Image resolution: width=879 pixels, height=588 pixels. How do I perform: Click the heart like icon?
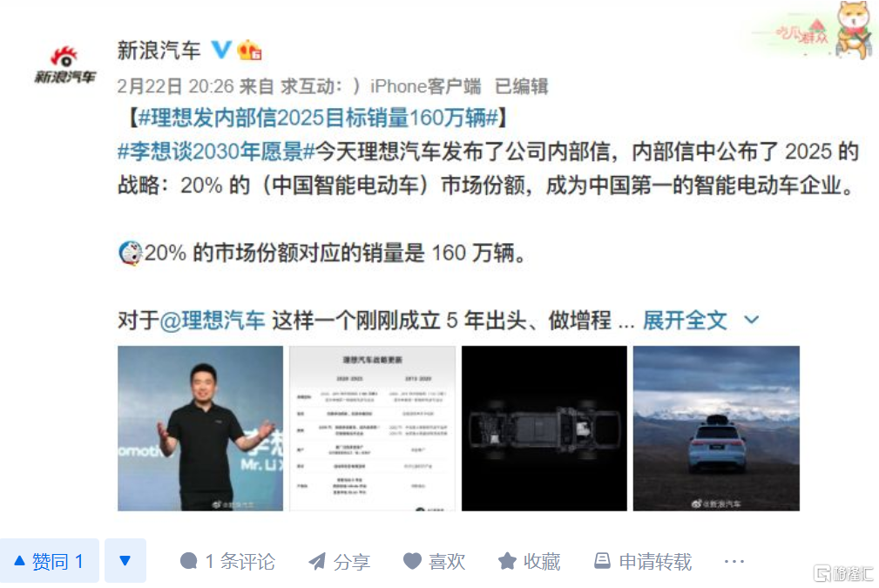[x=412, y=560]
